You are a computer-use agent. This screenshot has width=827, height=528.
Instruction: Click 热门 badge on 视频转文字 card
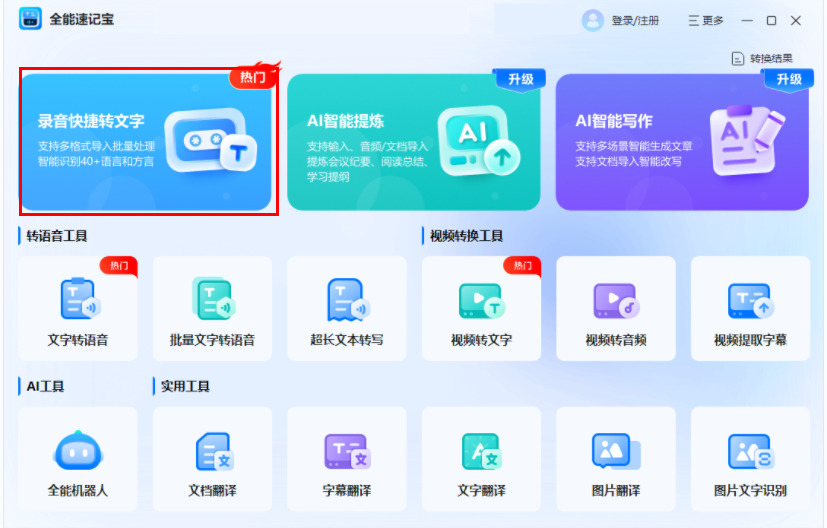tap(522, 265)
